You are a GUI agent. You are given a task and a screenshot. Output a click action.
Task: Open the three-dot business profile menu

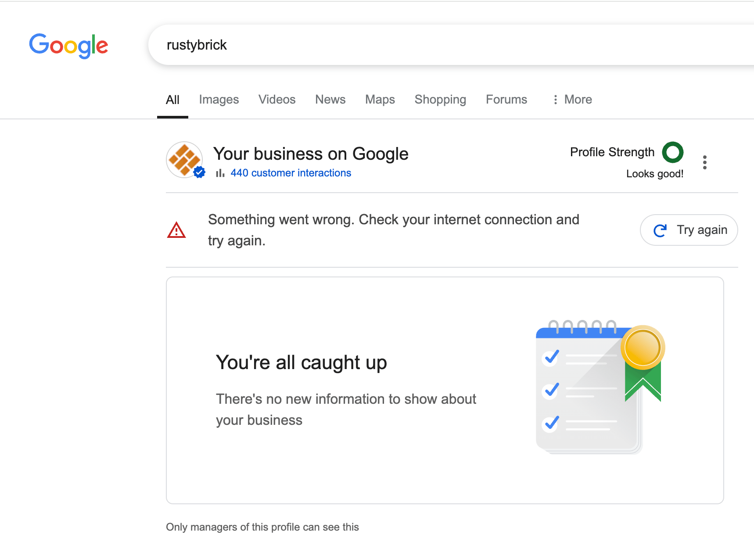[705, 162]
